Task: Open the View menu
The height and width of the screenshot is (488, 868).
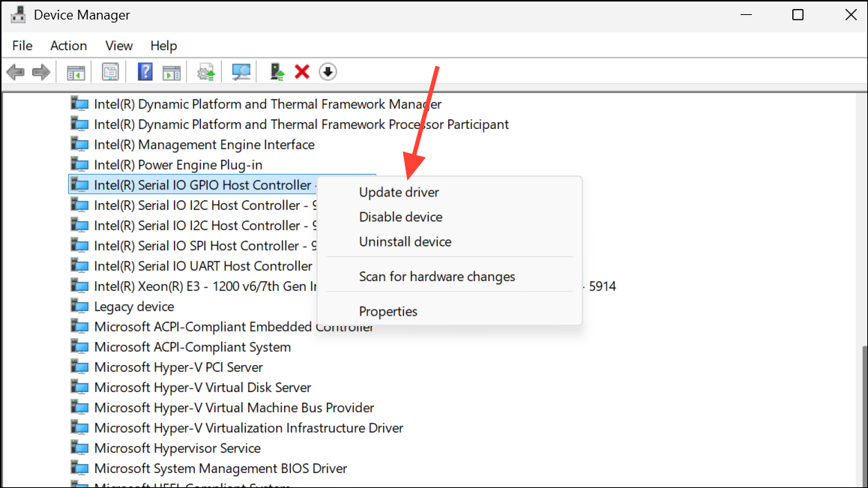Action: [118, 46]
